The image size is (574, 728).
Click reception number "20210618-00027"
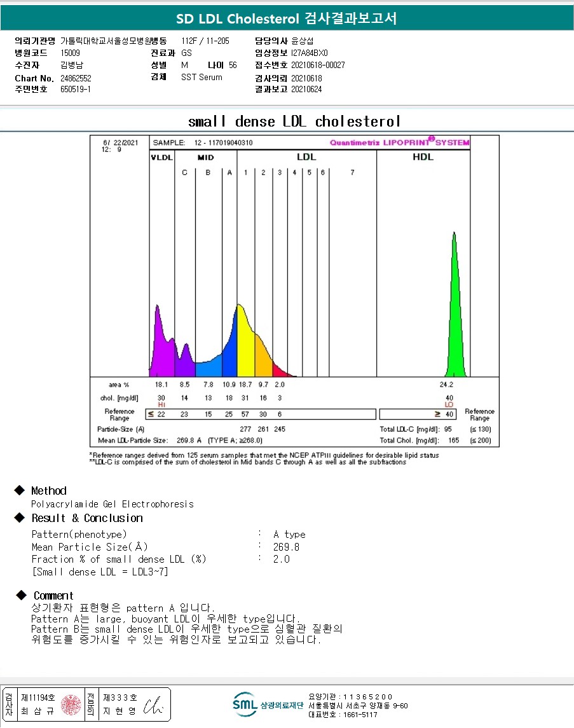point(318,65)
